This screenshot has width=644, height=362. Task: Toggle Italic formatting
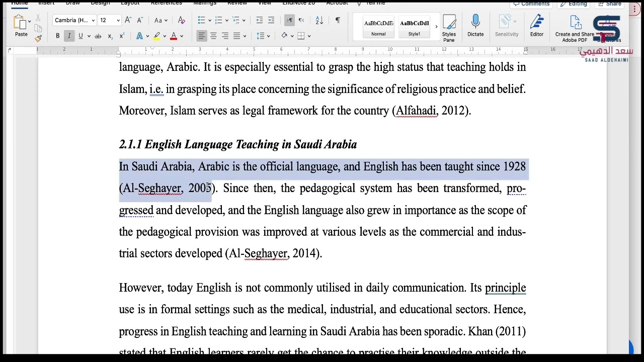tap(69, 36)
